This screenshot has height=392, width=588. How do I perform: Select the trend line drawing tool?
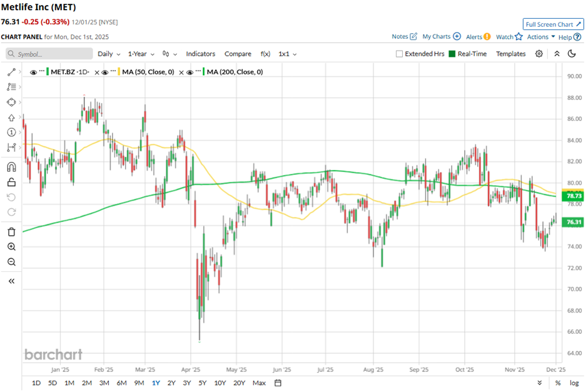[x=11, y=73]
